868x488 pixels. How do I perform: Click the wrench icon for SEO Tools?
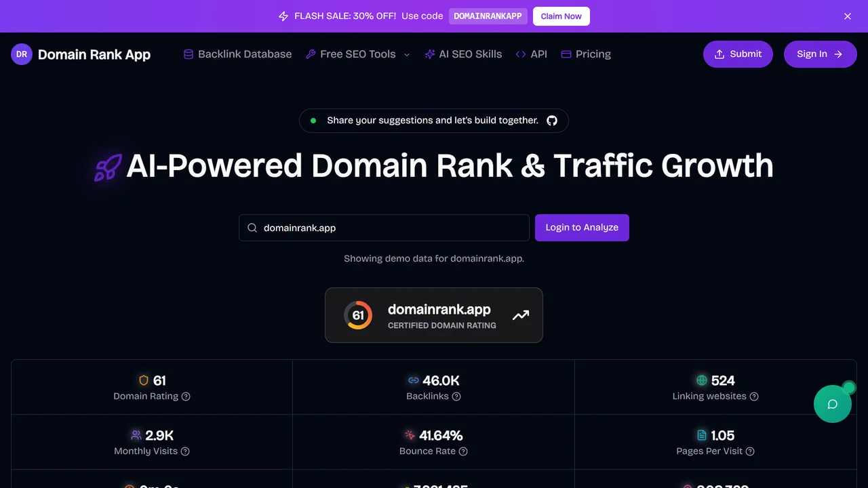pos(311,54)
